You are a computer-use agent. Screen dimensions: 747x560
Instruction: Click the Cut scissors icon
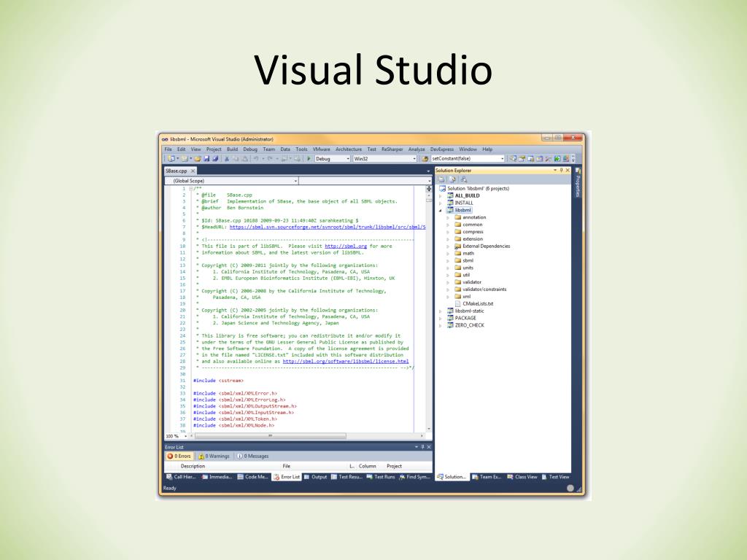[x=227, y=158]
